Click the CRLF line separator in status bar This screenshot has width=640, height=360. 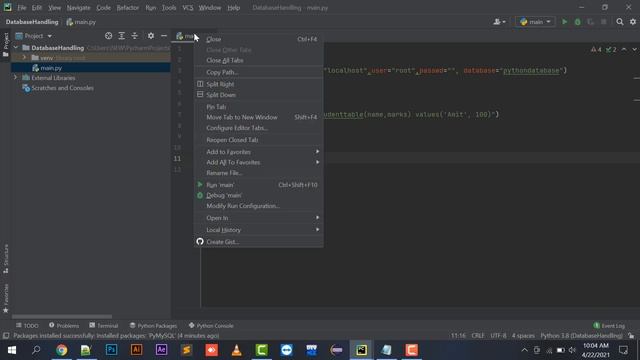[x=478, y=336]
